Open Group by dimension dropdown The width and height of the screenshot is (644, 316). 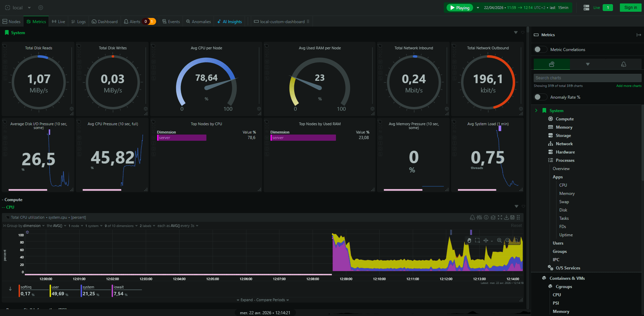pos(26,226)
